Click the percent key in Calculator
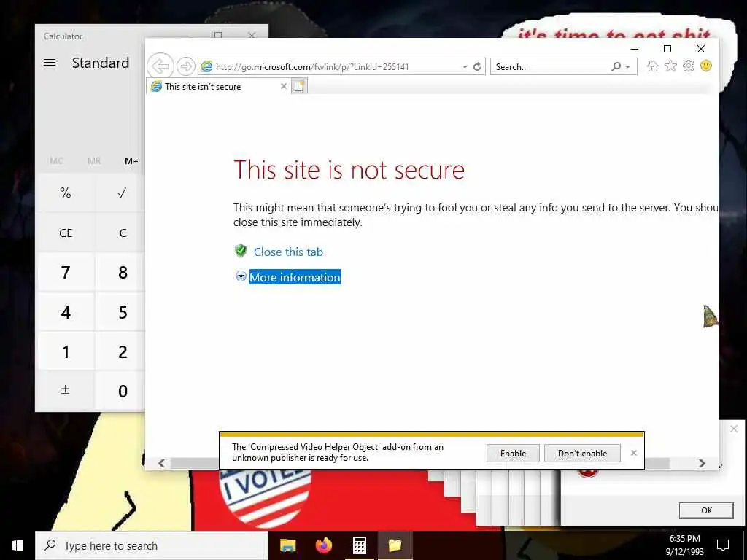This screenshot has height=560, width=747. [x=66, y=192]
